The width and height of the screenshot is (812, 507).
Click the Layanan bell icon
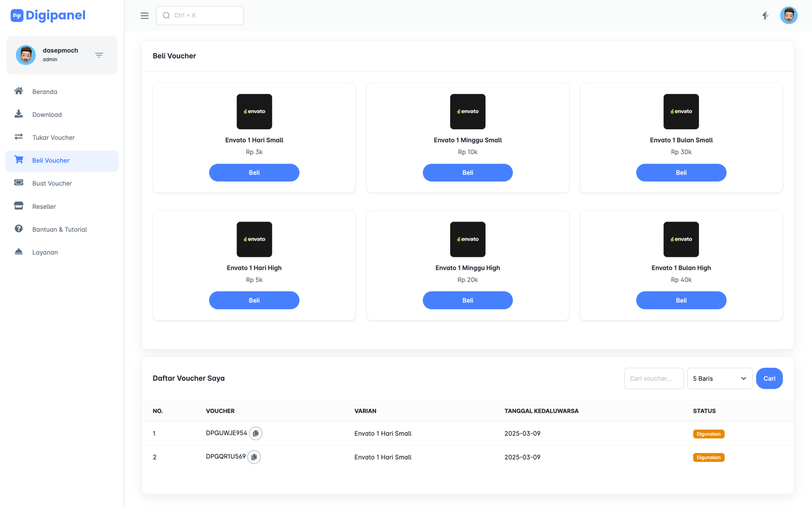(19, 251)
